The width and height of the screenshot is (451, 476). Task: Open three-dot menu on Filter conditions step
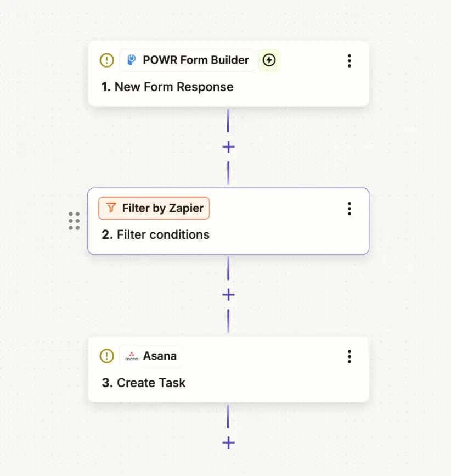click(x=349, y=209)
